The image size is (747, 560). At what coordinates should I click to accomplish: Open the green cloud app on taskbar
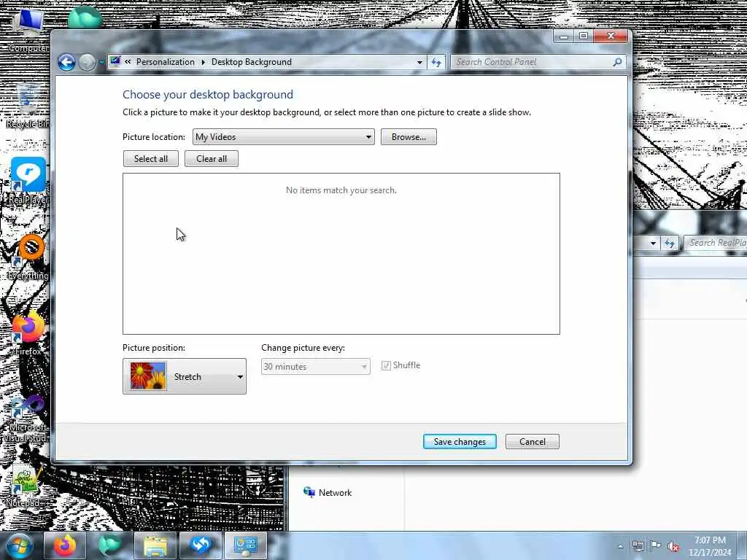coord(109,545)
